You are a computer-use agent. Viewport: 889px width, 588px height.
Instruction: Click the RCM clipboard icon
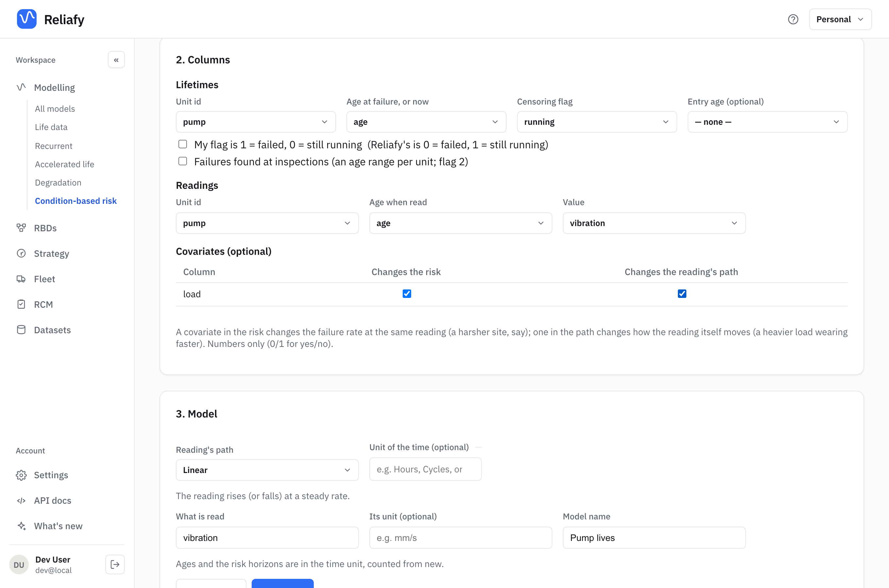click(21, 304)
